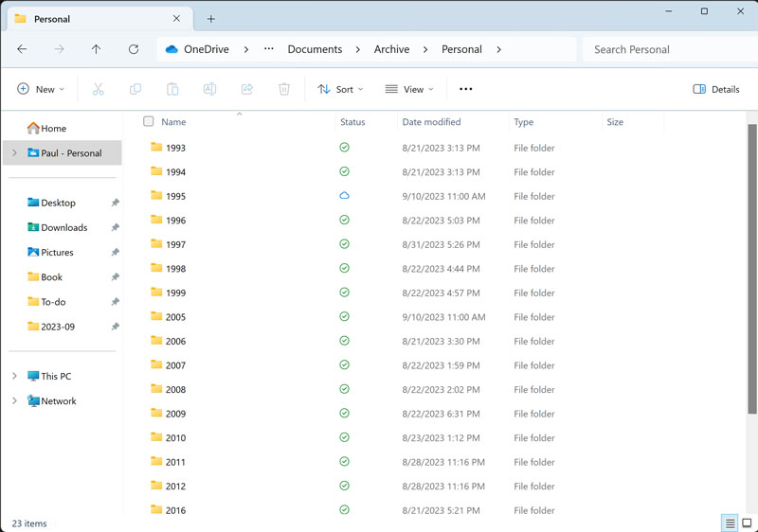The image size is (758, 532).
Task: Click the Cut scissors icon
Action: click(x=98, y=89)
